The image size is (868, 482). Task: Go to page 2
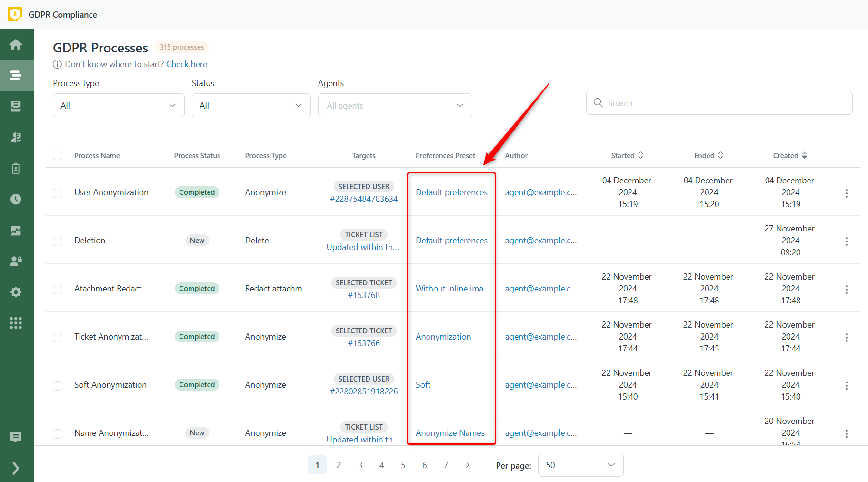(x=339, y=465)
